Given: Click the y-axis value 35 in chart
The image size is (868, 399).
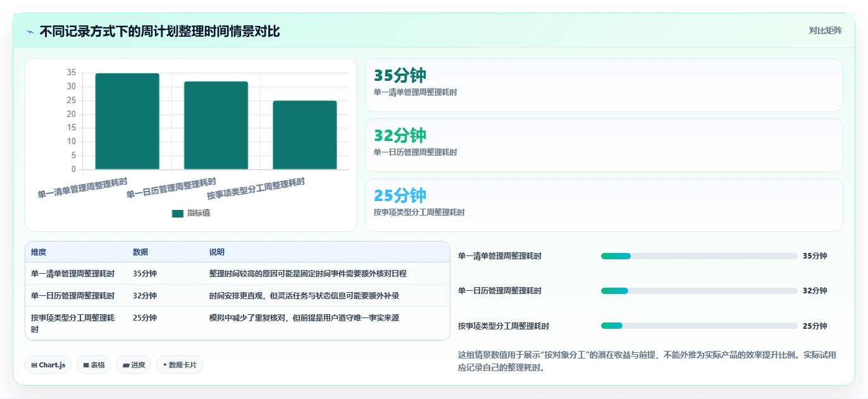Looking at the screenshot, I should point(71,73).
